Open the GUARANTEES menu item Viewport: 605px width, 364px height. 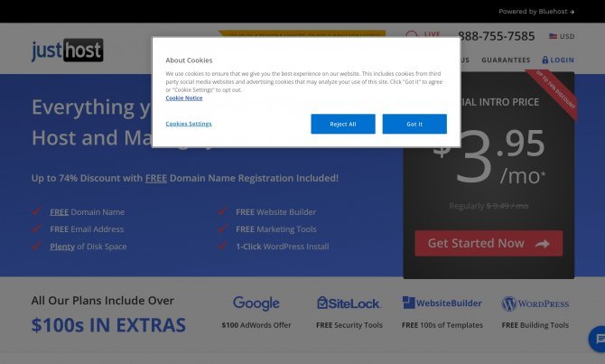click(506, 60)
